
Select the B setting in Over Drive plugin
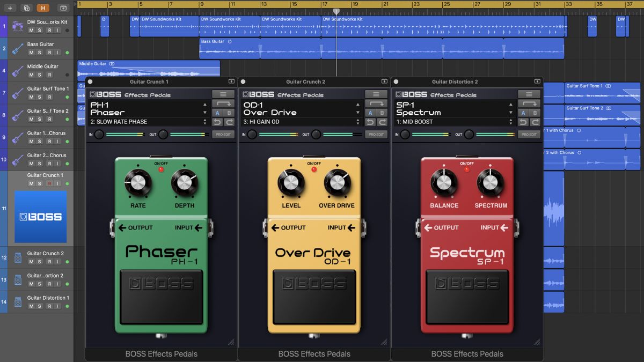tap(382, 113)
